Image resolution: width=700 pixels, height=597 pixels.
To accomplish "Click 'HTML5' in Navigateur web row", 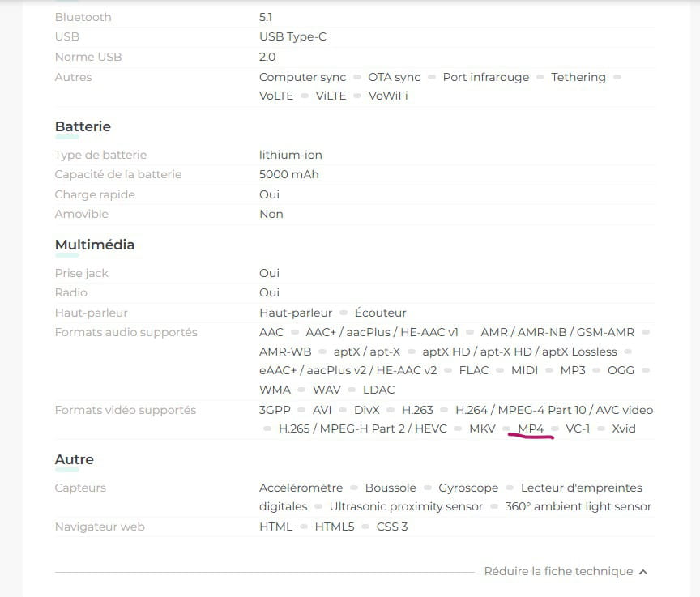I will (x=335, y=527).
